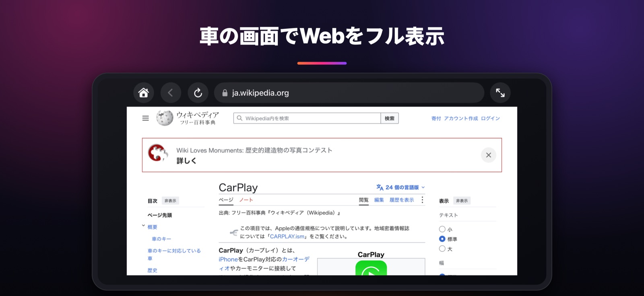Screen dimensions: 644x296
Task: Go to 歴史 in contents
Action: tap(153, 270)
